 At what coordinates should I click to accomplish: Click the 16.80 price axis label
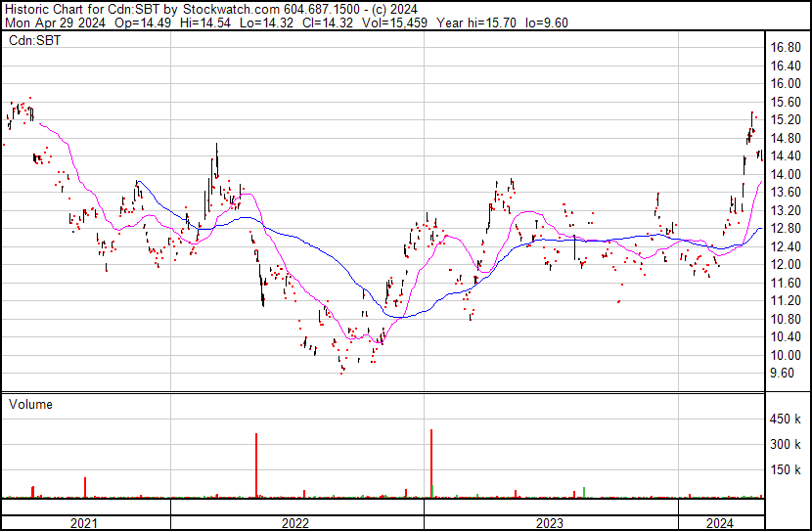tap(786, 47)
